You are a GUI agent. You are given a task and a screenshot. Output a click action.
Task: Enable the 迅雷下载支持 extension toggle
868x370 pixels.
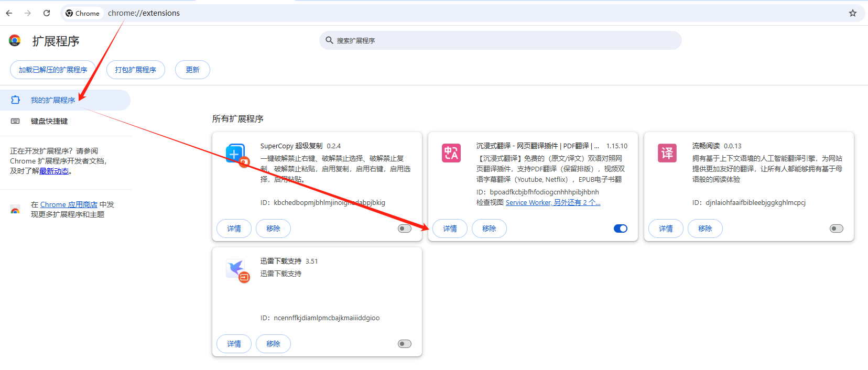pyautogui.click(x=405, y=344)
